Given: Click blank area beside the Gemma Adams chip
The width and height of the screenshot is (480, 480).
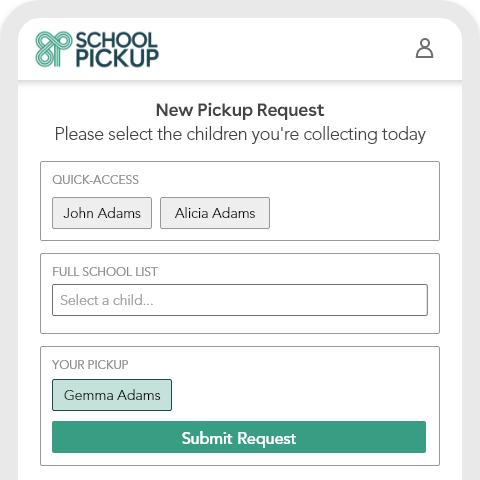Looking at the screenshot, I should pyautogui.click(x=300, y=395).
